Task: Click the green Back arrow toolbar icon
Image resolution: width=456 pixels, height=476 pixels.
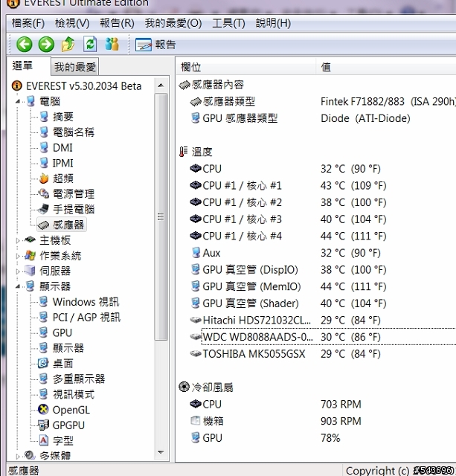Action: 25,45
